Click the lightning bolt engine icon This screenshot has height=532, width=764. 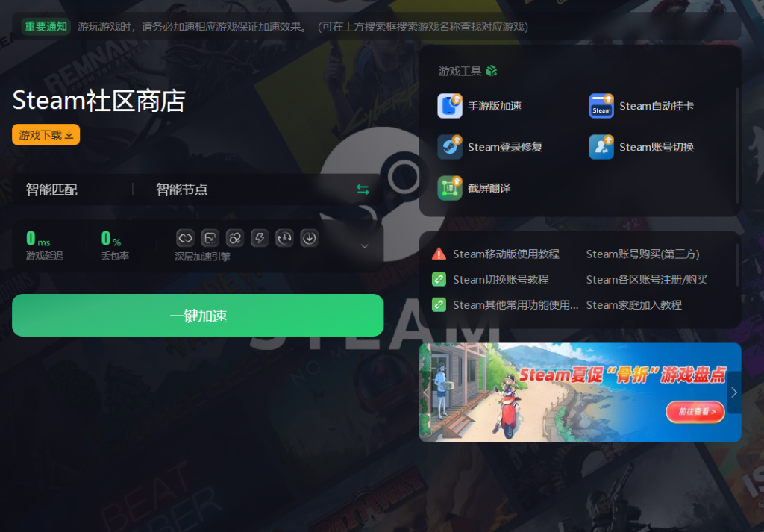click(x=260, y=238)
